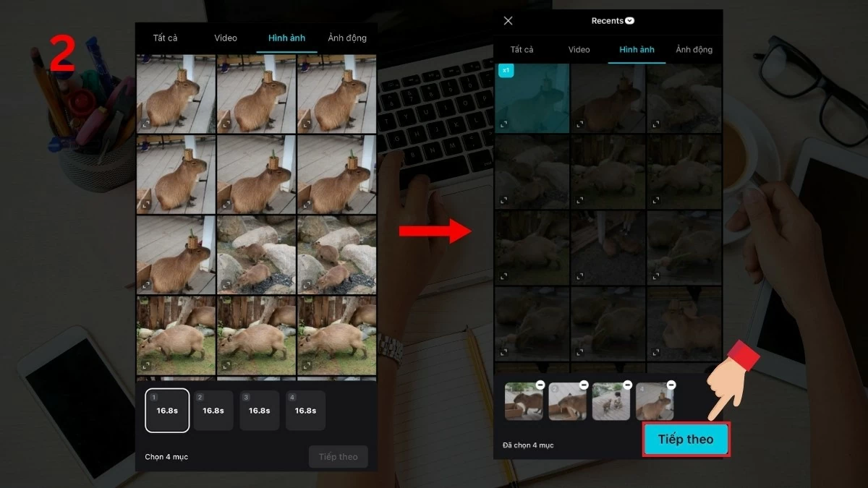Pick the capybara on grass photo in left grid
Screen dimensions: 868x488
[176, 336]
